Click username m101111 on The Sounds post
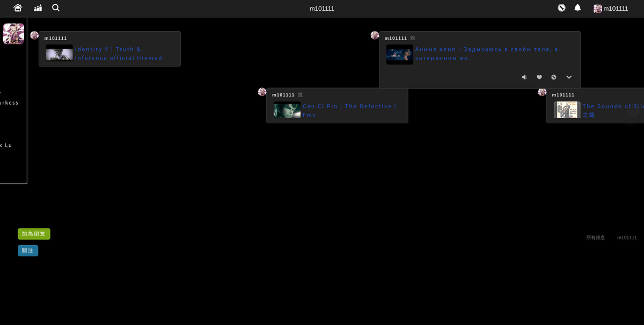Viewport: 644px width, 325px height. click(563, 95)
